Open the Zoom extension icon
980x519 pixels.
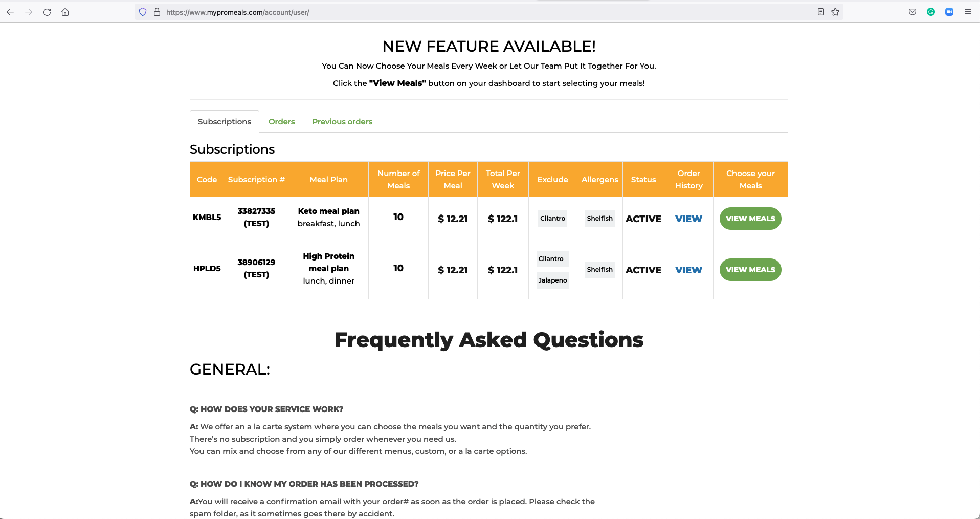(949, 12)
